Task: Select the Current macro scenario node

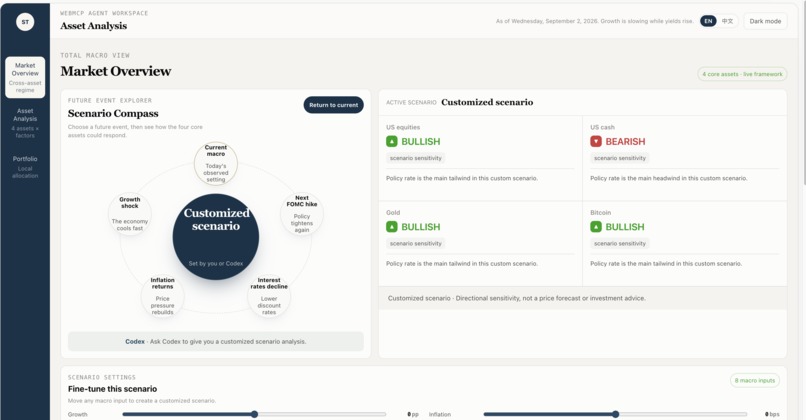Action: tap(216, 163)
